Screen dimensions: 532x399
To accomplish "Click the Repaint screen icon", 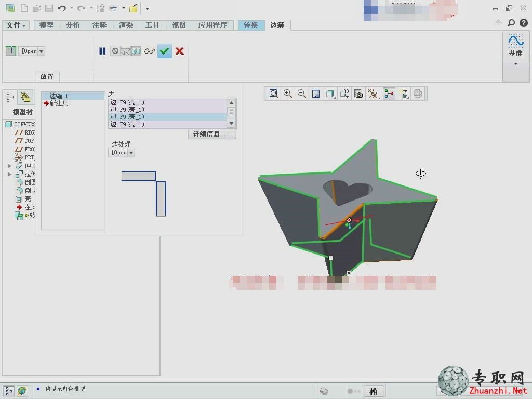I will 316,94.
